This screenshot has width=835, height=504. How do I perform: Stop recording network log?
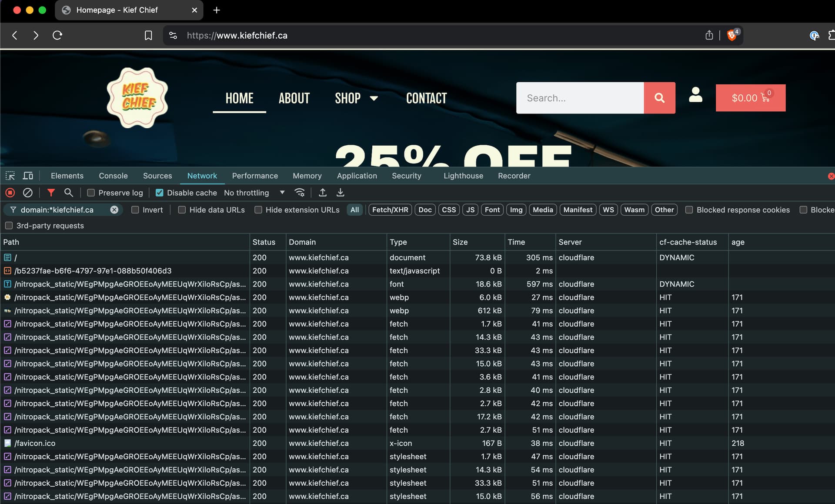pyautogui.click(x=10, y=193)
